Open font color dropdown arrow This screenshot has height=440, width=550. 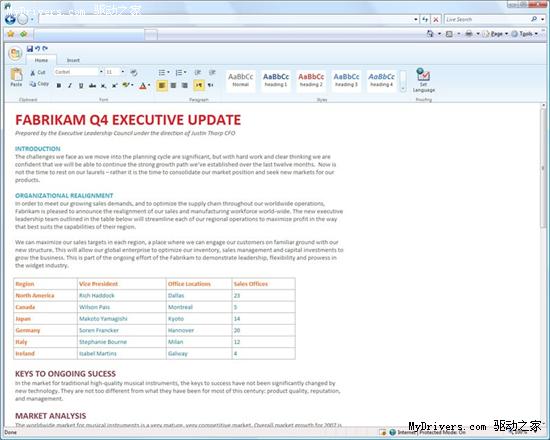[149, 85]
